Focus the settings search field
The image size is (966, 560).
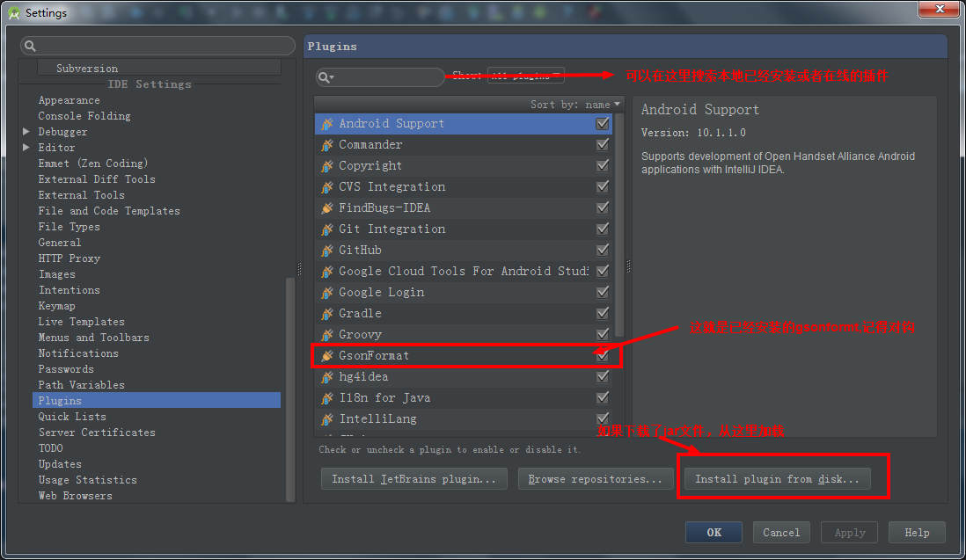(157, 46)
